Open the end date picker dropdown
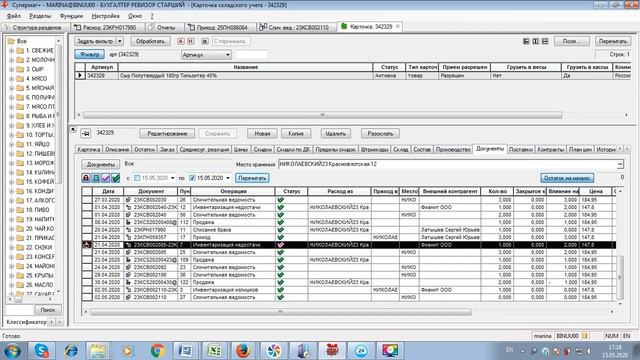 pos(228,178)
